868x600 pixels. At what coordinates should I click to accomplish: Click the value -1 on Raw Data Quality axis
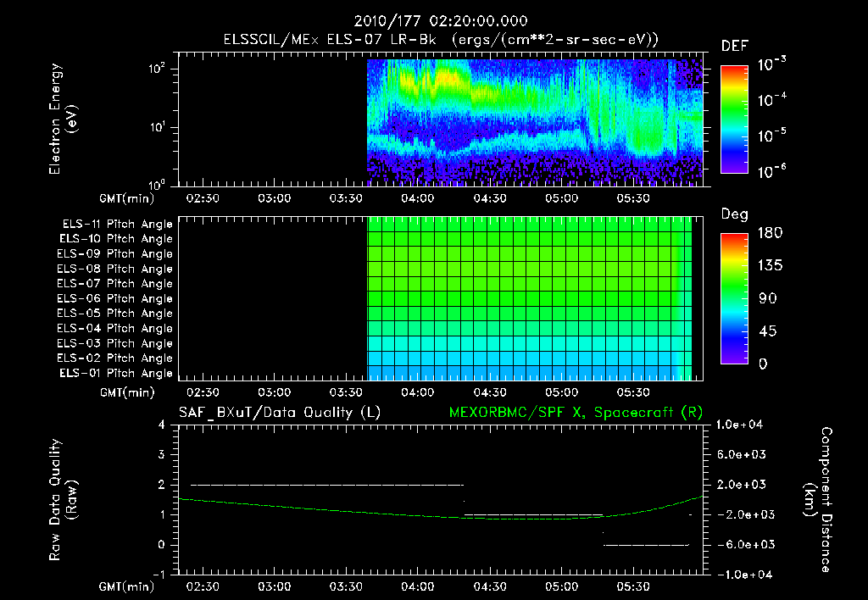coord(159,575)
